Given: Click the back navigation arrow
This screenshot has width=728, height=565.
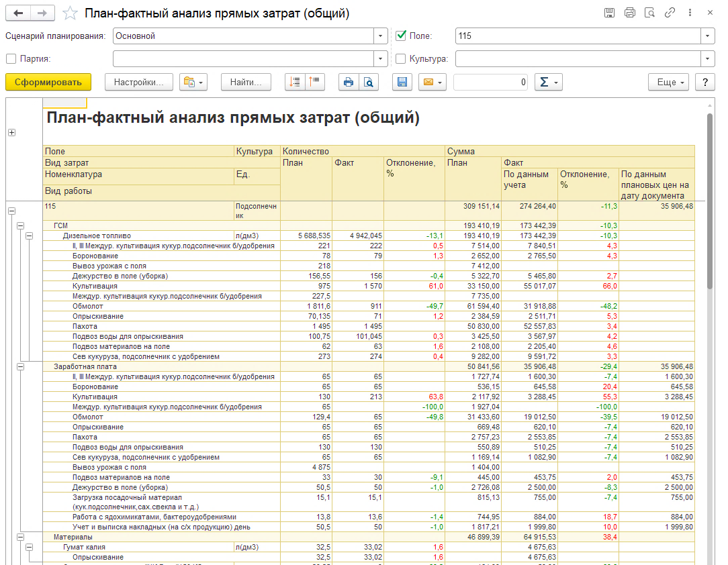Looking at the screenshot, I should [x=18, y=13].
